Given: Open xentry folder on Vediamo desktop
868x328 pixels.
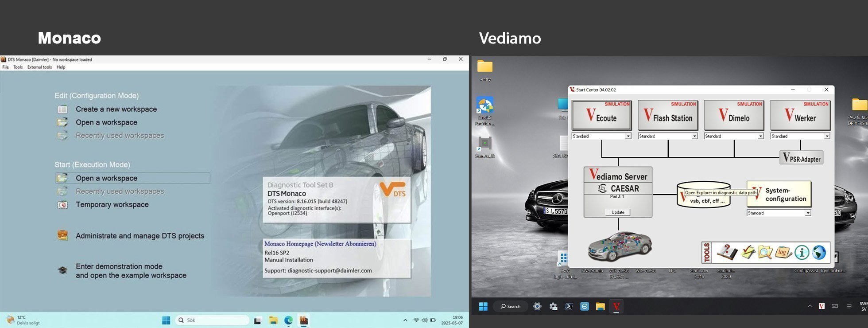Looking at the screenshot, I should coord(485,70).
